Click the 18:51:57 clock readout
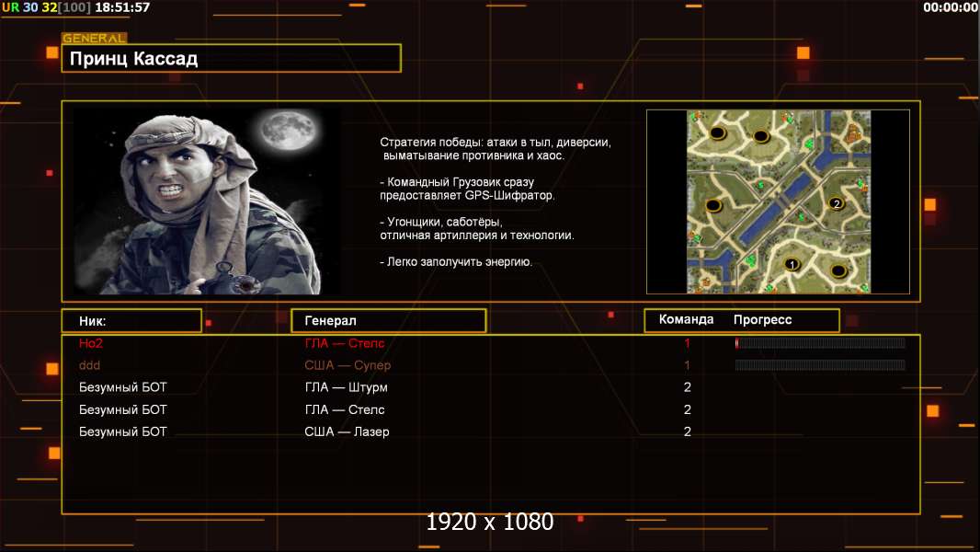980x552 pixels. [x=122, y=7]
